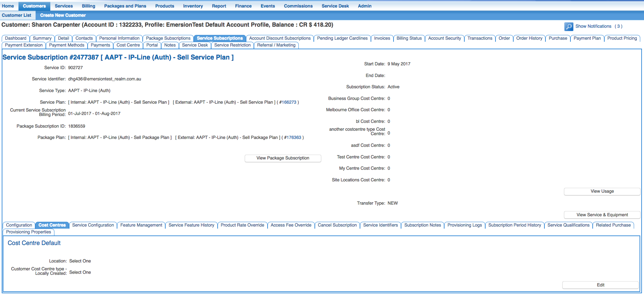Click View Package Subscription button
The image size is (644, 295).
283,158
